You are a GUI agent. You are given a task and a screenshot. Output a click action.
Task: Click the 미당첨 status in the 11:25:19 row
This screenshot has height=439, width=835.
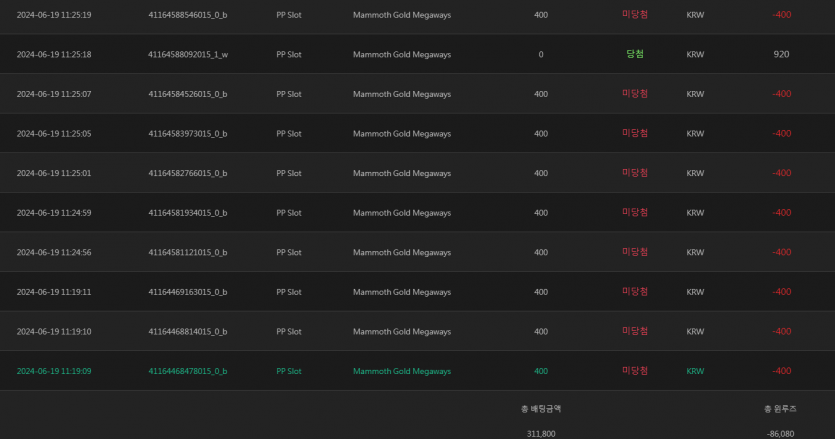point(635,14)
